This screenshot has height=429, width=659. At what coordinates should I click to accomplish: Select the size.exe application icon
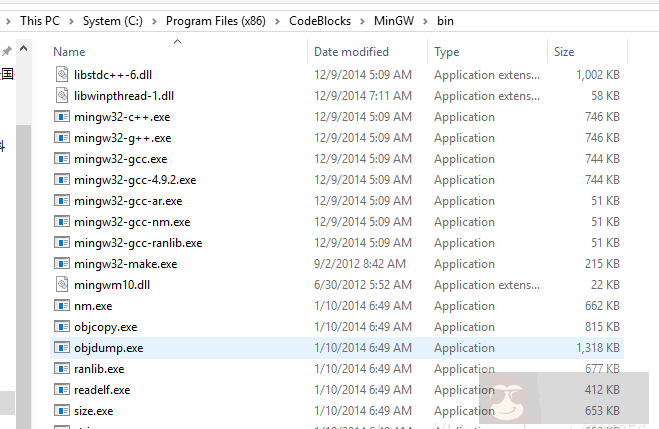[x=62, y=411]
